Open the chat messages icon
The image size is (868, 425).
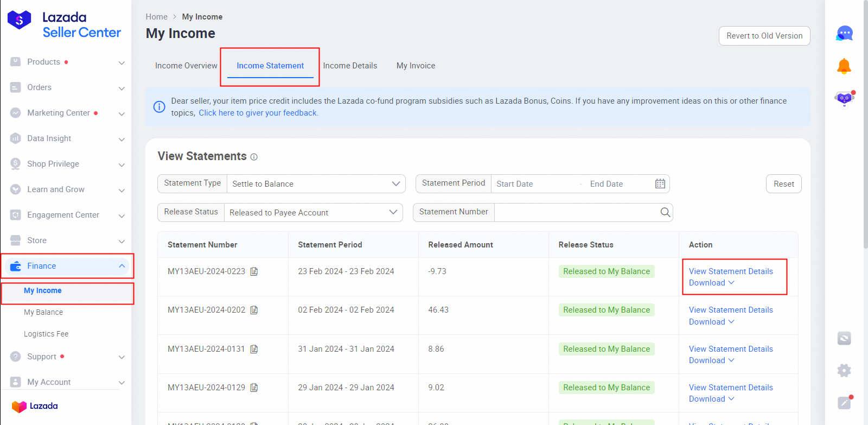click(x=844, y=34)
